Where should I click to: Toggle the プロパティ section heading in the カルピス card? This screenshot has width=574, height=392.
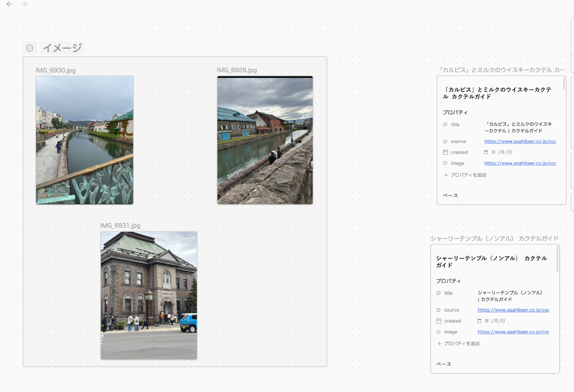[x=455, y=112]
